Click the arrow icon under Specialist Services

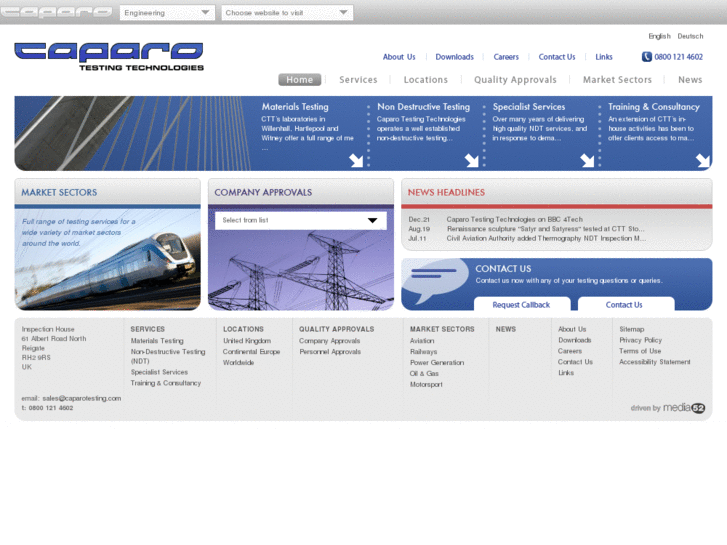[587, 160]
